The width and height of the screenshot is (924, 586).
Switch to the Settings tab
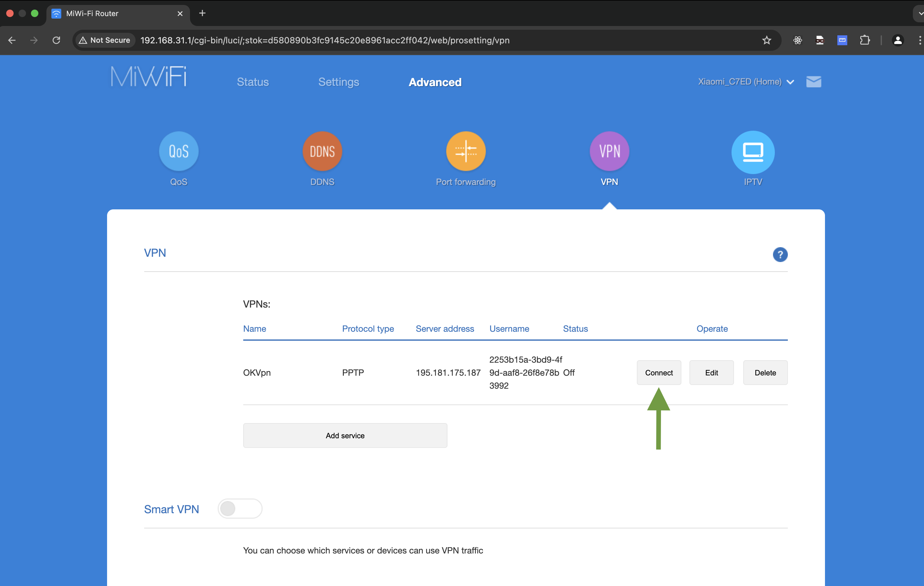pyautogui.click(x=339, y=82)
